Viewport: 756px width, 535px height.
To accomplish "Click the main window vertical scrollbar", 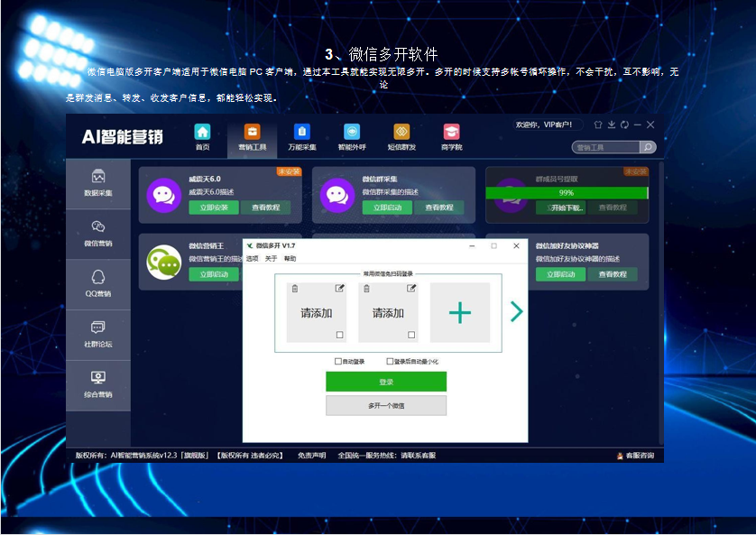I will point(661,304).
